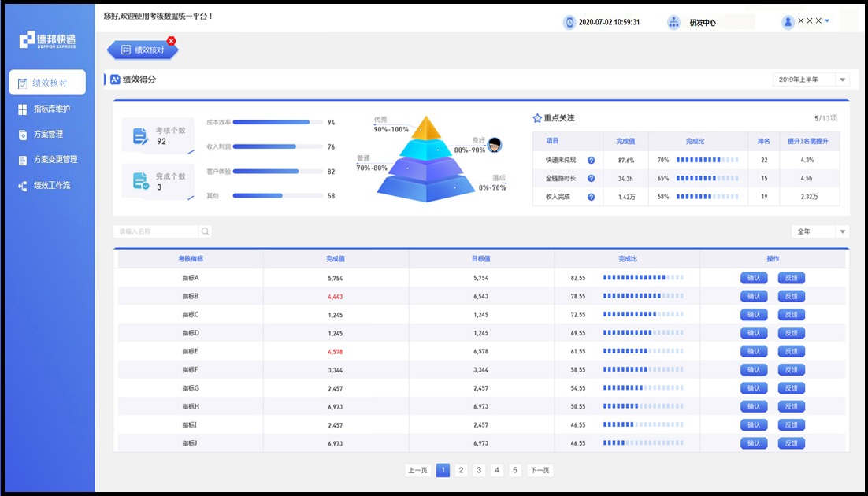Expand the 全年 filter dropdown
The image size is (868, 496).
(843, 231)
